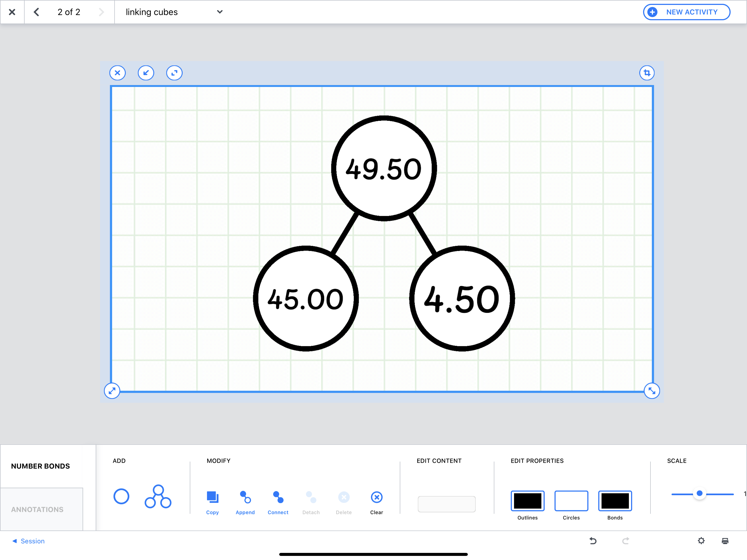Click the Connect tool
The width and height of the screenshot is (747, 560).
tap(278, 503)
